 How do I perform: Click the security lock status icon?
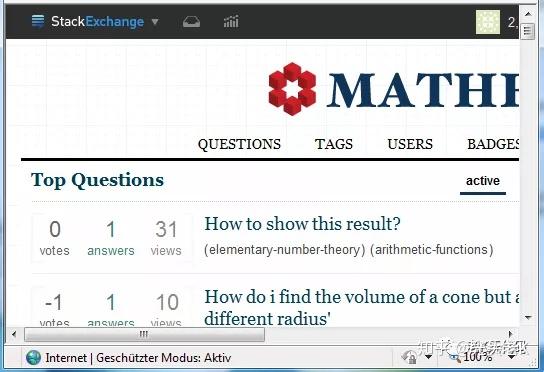pos(410,357)
